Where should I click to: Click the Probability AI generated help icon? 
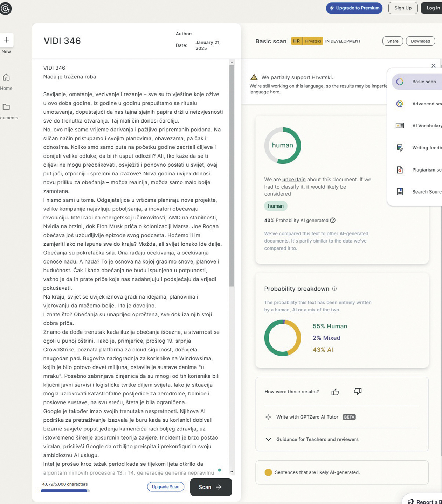(x=333, y=220)
